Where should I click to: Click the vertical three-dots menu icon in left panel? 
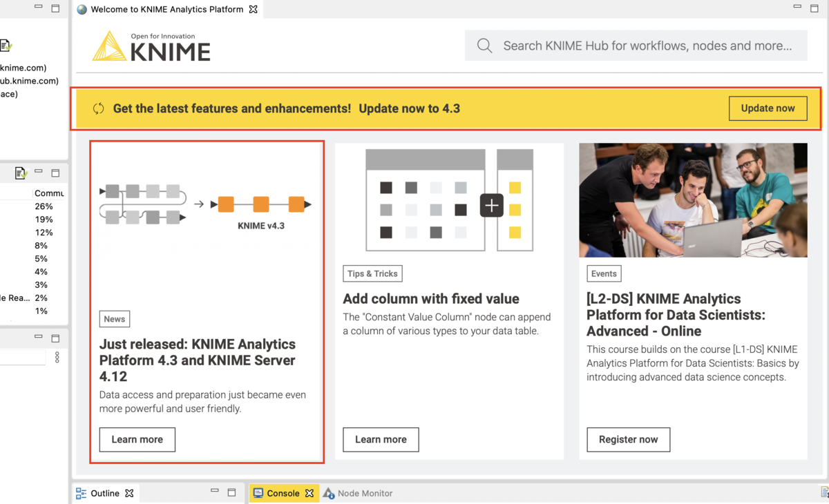click(57, 357)
